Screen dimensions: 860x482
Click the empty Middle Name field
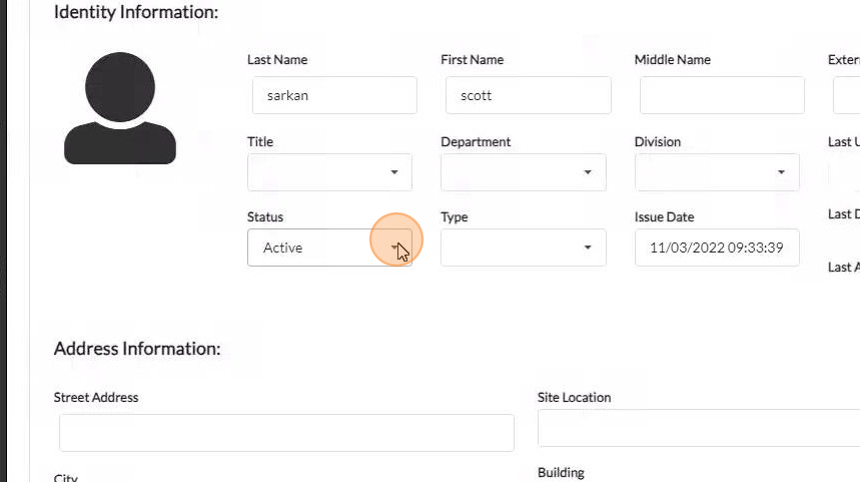[x=722, y=95]
